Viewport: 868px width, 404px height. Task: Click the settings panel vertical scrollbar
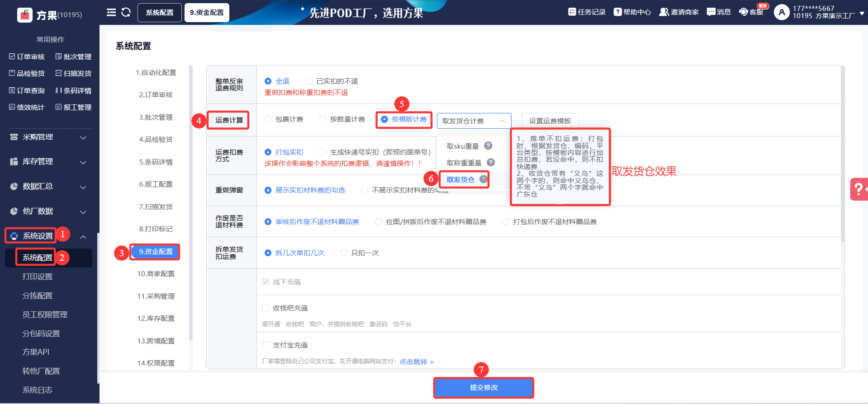click(842, 154)
